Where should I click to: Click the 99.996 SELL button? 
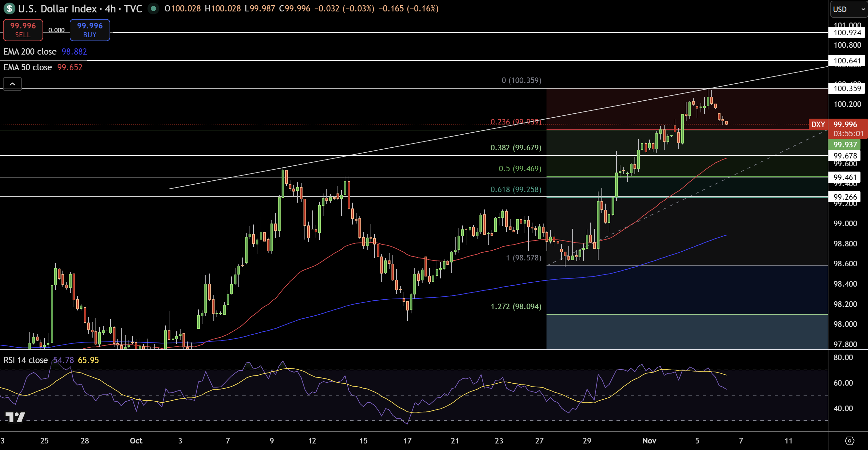pos(23,30)
